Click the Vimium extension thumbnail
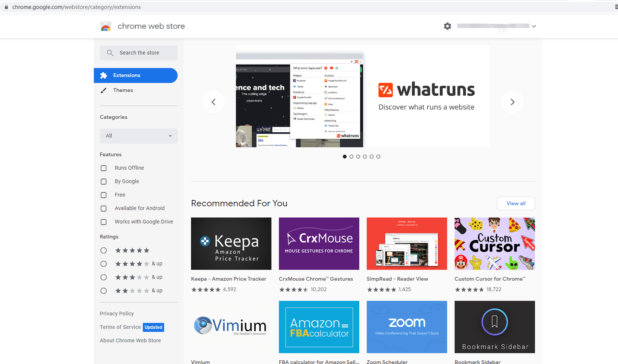618x364 pixels. 231,327
